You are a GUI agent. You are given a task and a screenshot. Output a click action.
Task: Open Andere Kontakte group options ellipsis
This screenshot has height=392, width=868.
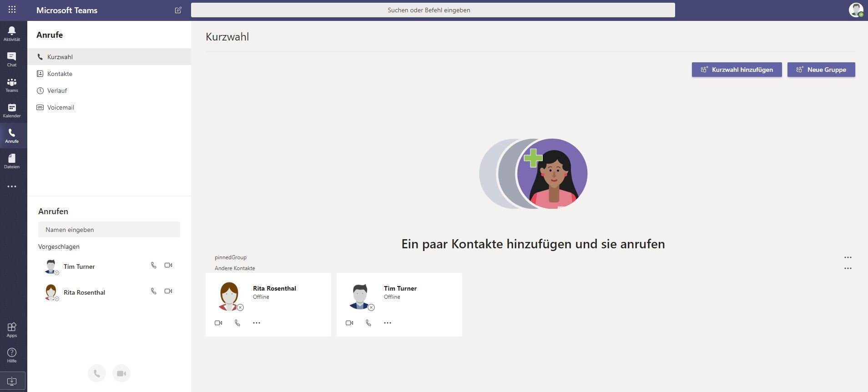point(848,268)
